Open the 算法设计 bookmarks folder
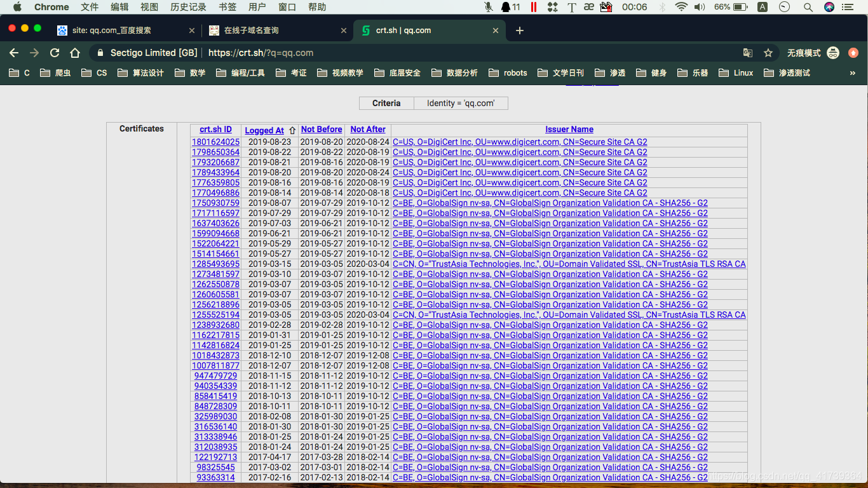This screenshot has width=868, height=488. (x=140, y=73)
